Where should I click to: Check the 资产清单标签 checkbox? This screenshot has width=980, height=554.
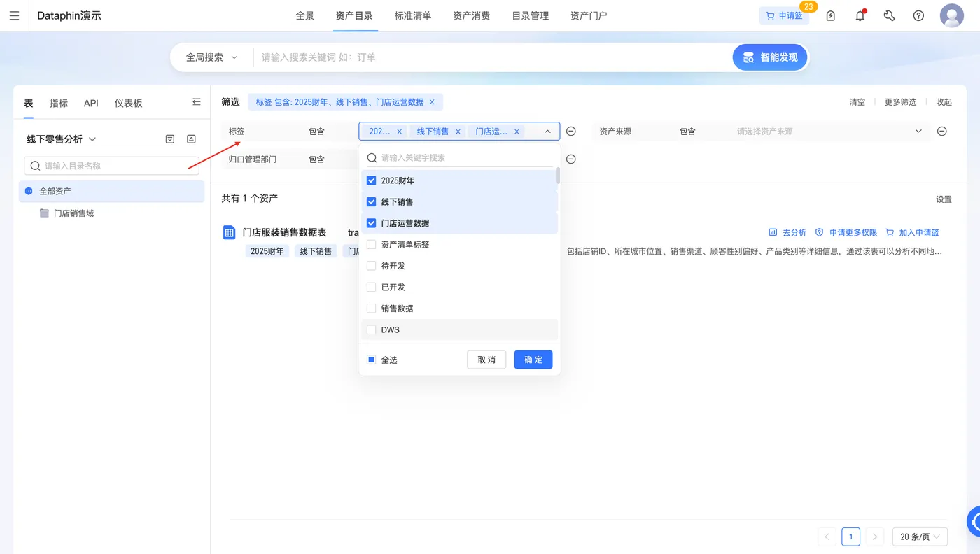click(372, 245)
